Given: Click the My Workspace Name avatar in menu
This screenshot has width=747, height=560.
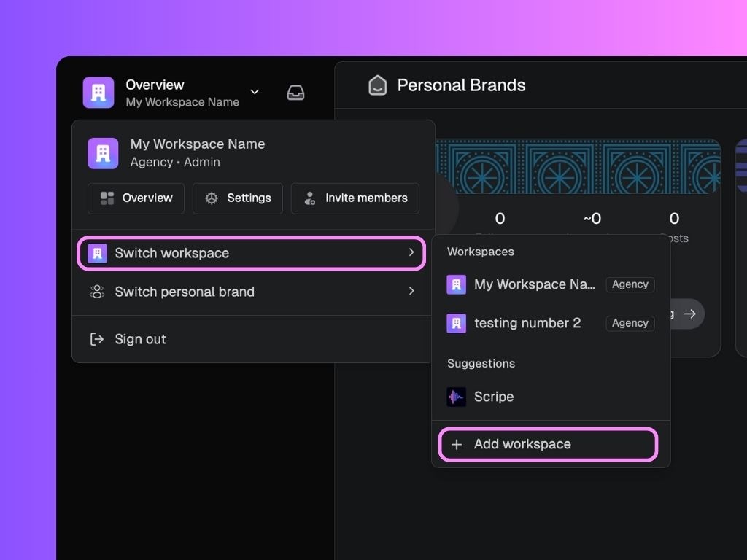Looking at the screenshot, I should [x=103, y=153].
